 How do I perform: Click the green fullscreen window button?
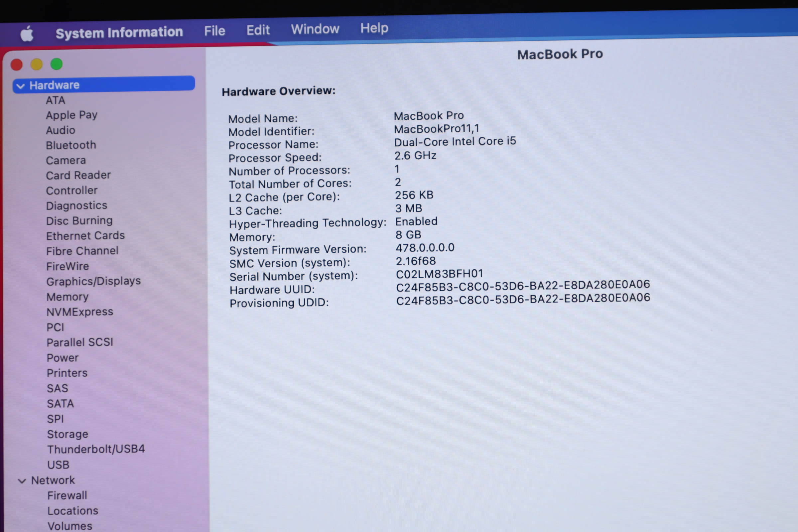coord(57,64)
